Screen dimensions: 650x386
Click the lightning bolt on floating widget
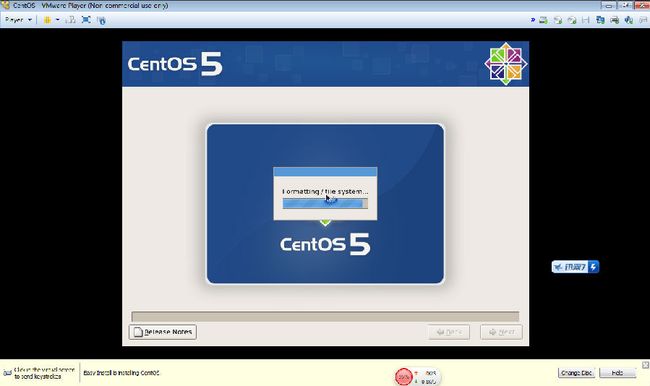click(593, 267)
